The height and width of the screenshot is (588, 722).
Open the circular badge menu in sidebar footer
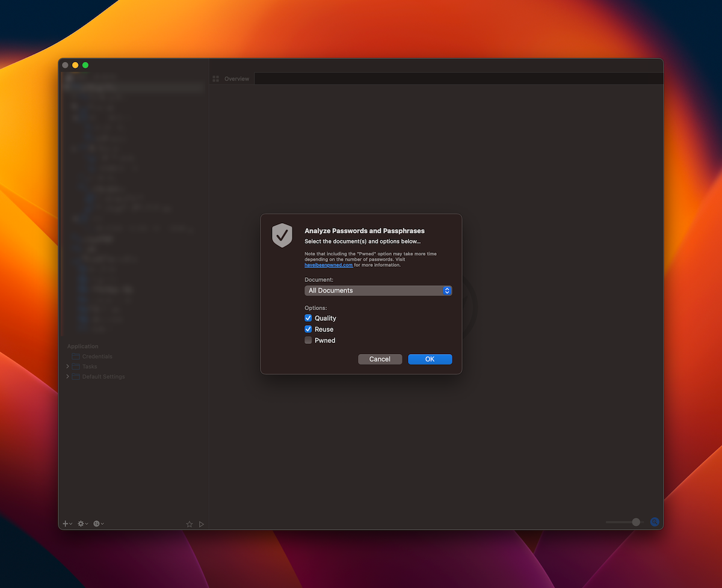98,524
